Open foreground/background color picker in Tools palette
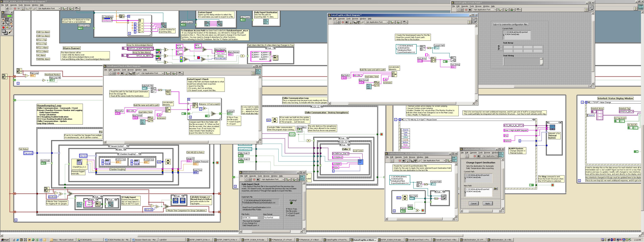The height and width of the screenshot is (242, 644). pos(5,32)
